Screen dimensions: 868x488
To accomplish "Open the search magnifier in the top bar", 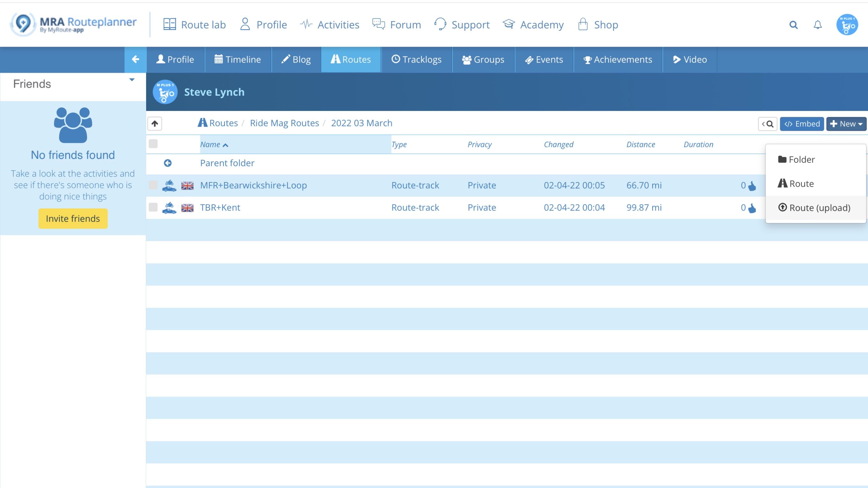I will tap(794, 25).
